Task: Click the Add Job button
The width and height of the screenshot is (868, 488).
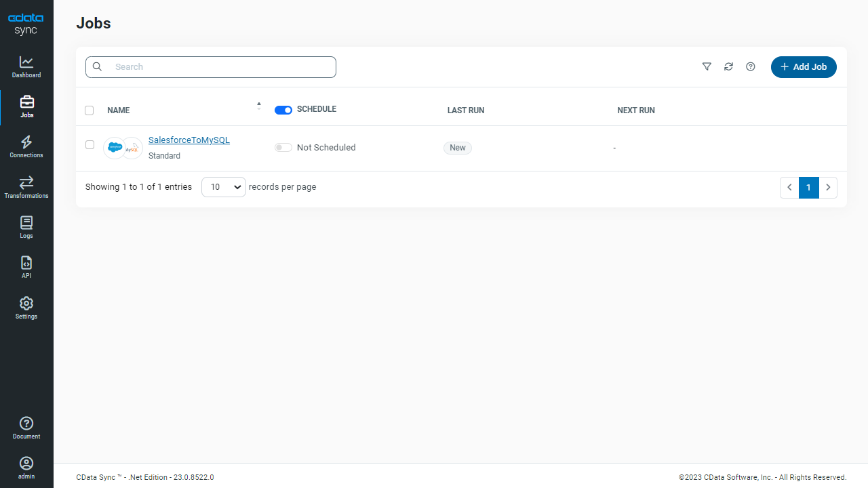Action: coord(804,67)
